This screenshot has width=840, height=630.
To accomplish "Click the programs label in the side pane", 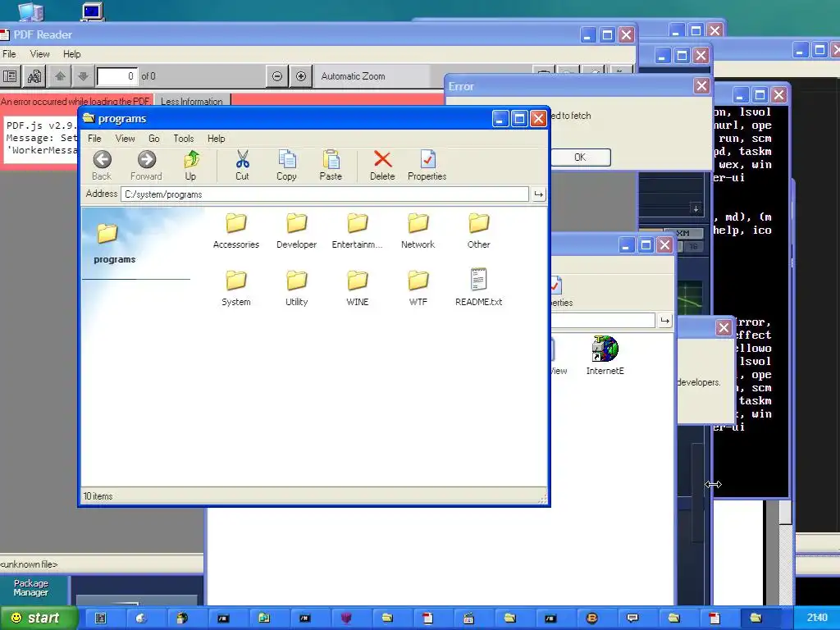I will [x=115, y=259].
